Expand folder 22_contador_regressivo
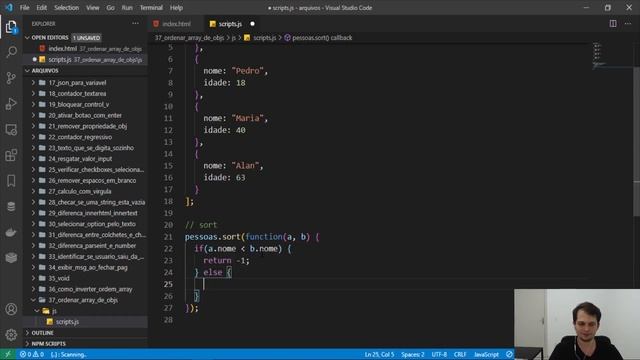The image size is (640, 360). click(80, 137)
